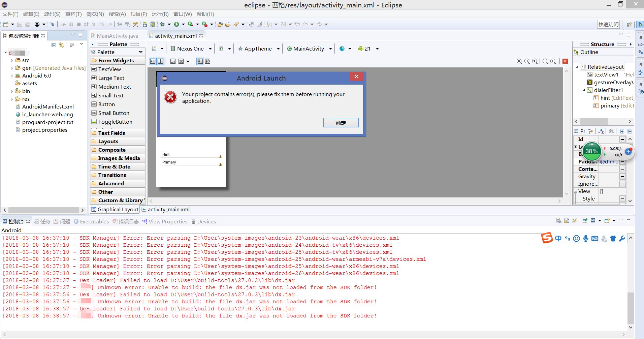Open the Text Fields palette category
This screenshot has width=644, height=339.
click(x=118, y=133)
